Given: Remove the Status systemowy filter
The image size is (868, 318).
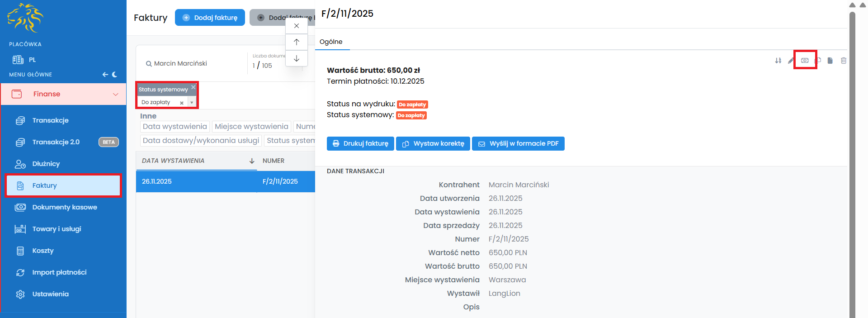Looking at the screenshot, I should [x=193, y=87].
